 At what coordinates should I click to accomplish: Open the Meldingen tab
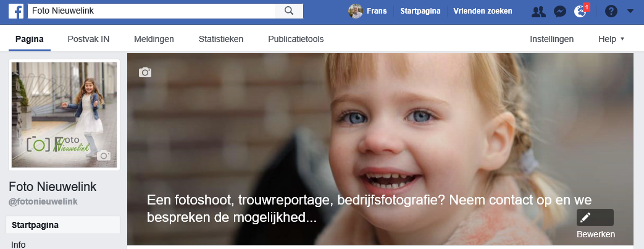[x=154, y=39]
